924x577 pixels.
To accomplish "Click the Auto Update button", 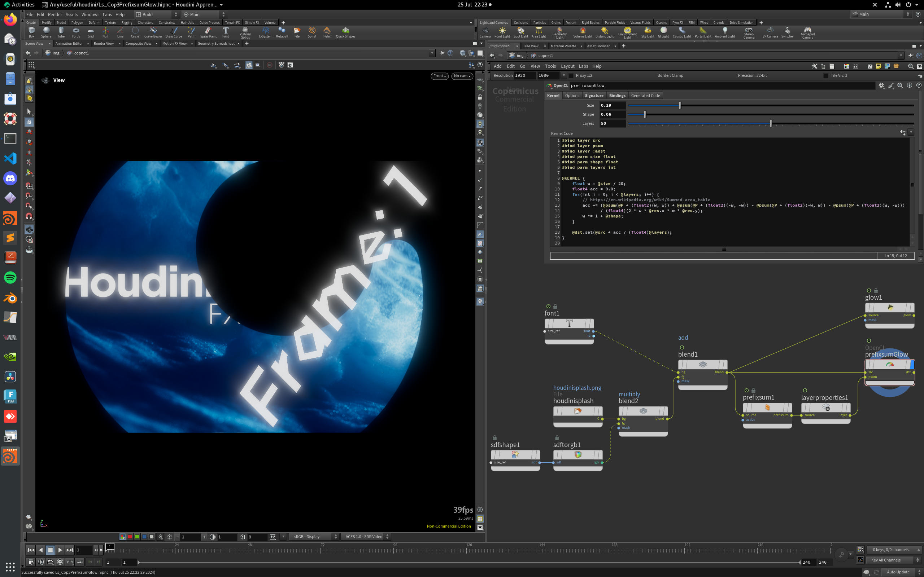I will click(898, 572).
